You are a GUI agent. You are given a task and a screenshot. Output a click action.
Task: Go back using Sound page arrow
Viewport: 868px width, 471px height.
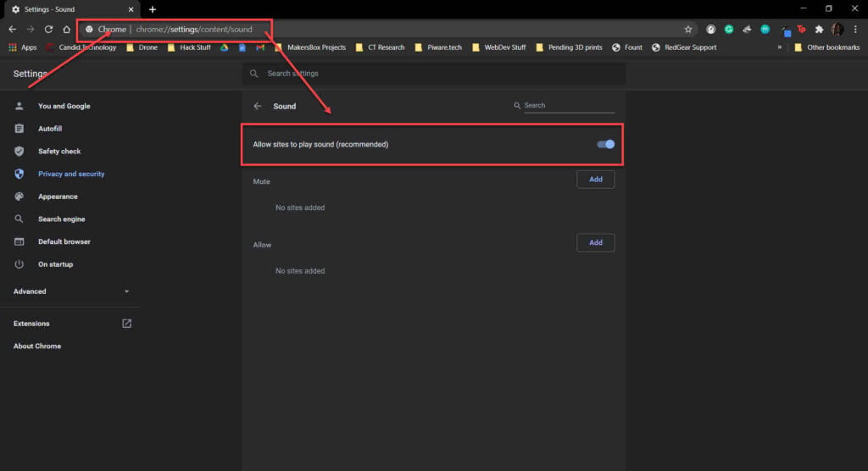click(x=258, y=106)
